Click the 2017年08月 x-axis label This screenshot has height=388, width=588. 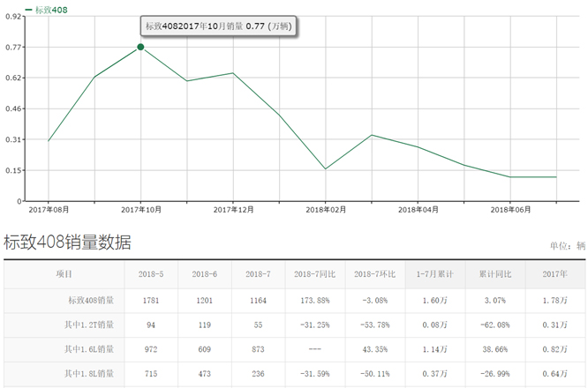click(49, 210)
